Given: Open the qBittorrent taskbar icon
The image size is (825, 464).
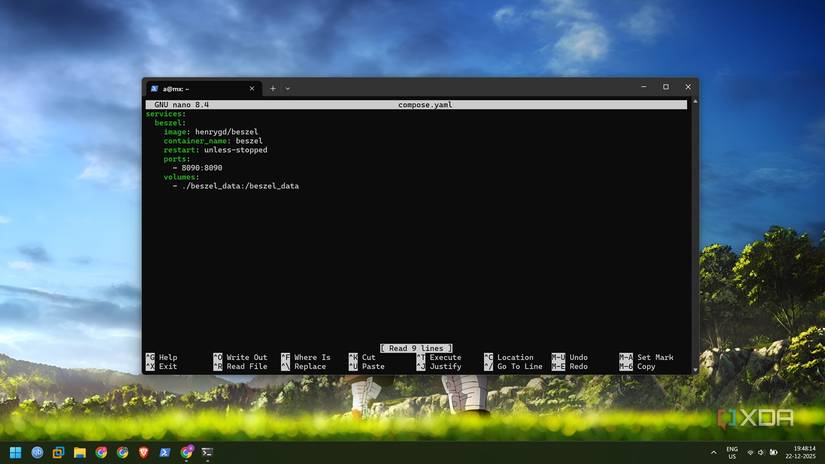Looking at the screenshot, I should (37, 452).
